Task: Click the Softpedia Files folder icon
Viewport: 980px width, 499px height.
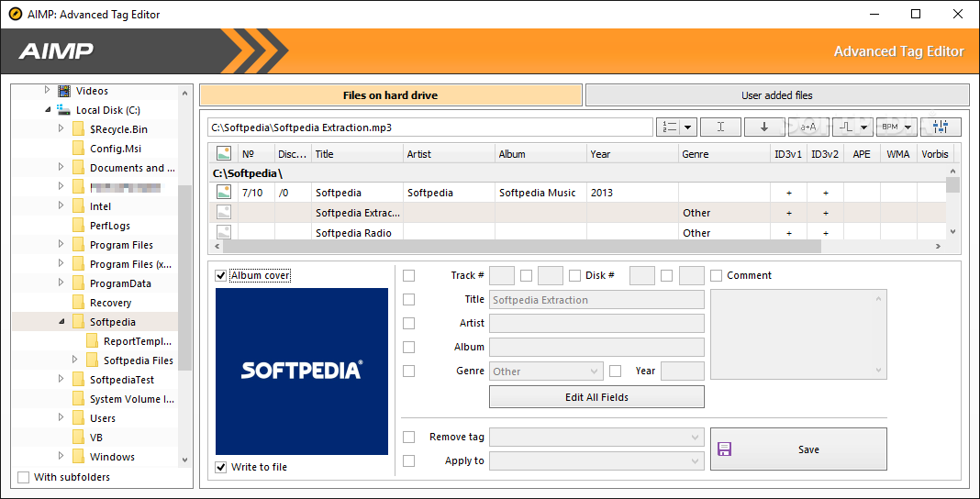Action: click(92, 360)
